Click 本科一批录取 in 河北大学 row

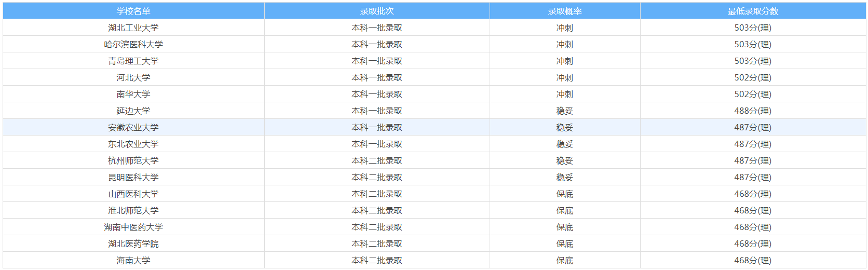click(x=377, y=77)
